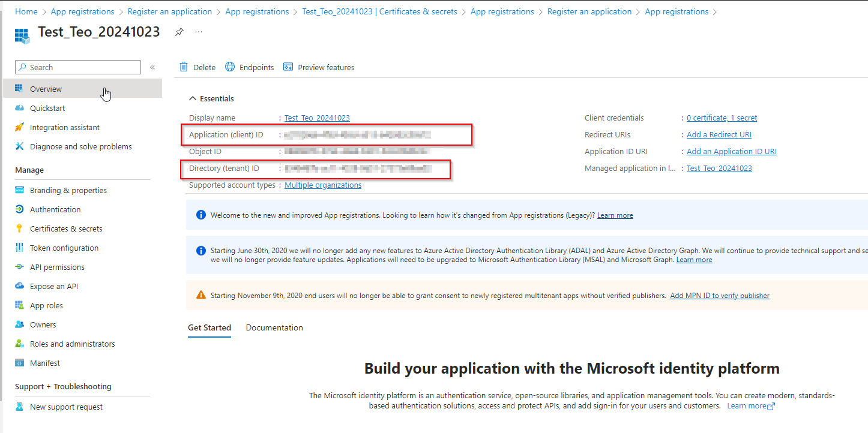The image size is (868, 433).
Task: Switch to the Documentation tab
Action: coord(274,327)
